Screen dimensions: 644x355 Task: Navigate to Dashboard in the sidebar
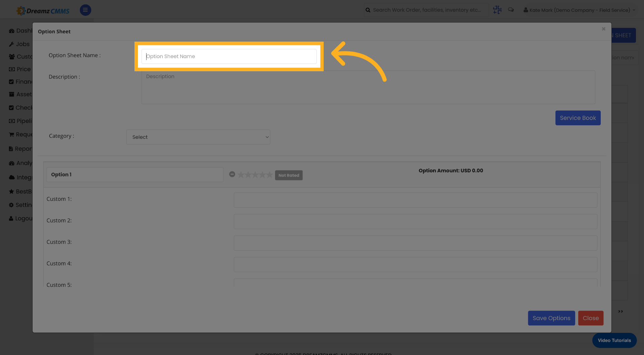tap(11, 31)
